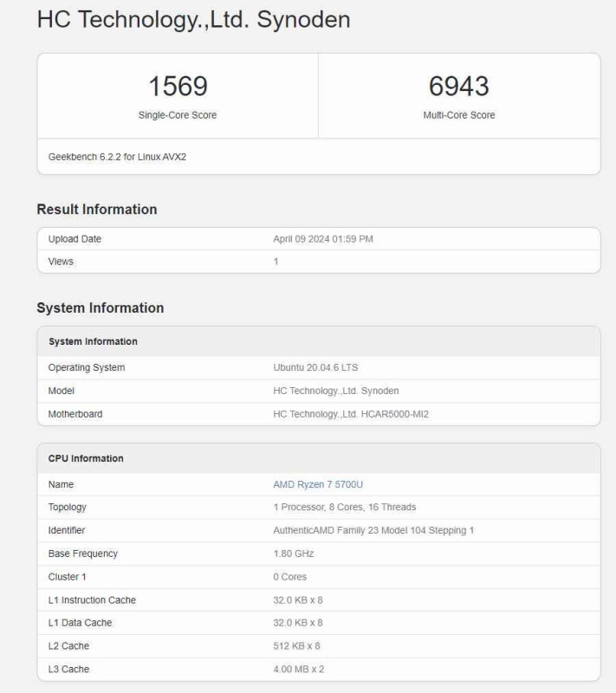Select '1 Processor, 8 Cores, 16 Threads'
616x693 pixels.
(345, 507)
